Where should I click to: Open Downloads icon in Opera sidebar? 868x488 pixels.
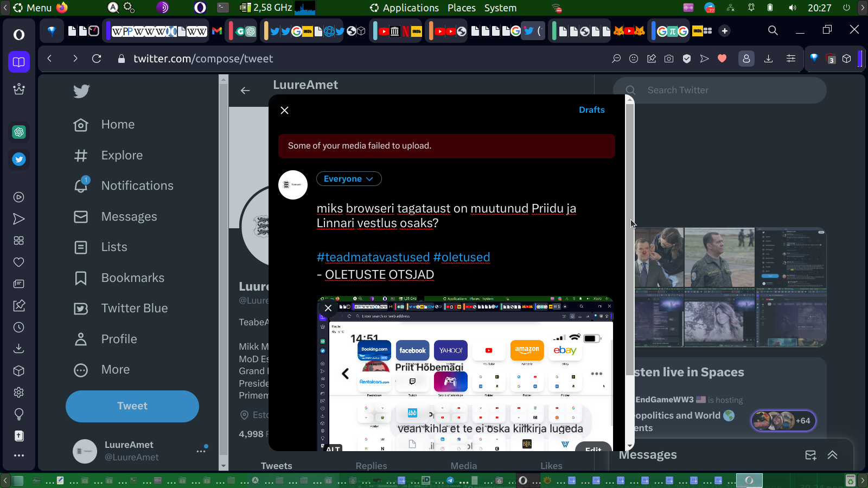pyautogui.click(x=19, y=349)
